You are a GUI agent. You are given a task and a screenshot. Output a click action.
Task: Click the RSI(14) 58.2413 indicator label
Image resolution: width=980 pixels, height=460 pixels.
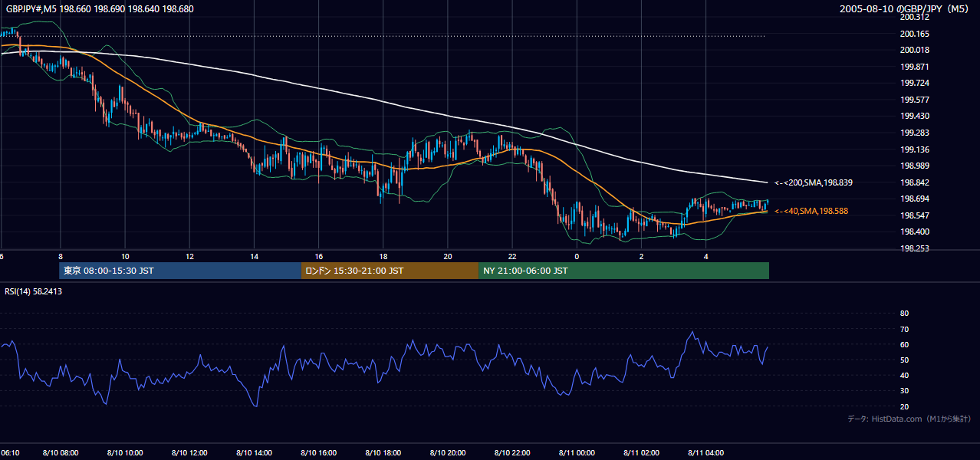click(x=34, y=291)
